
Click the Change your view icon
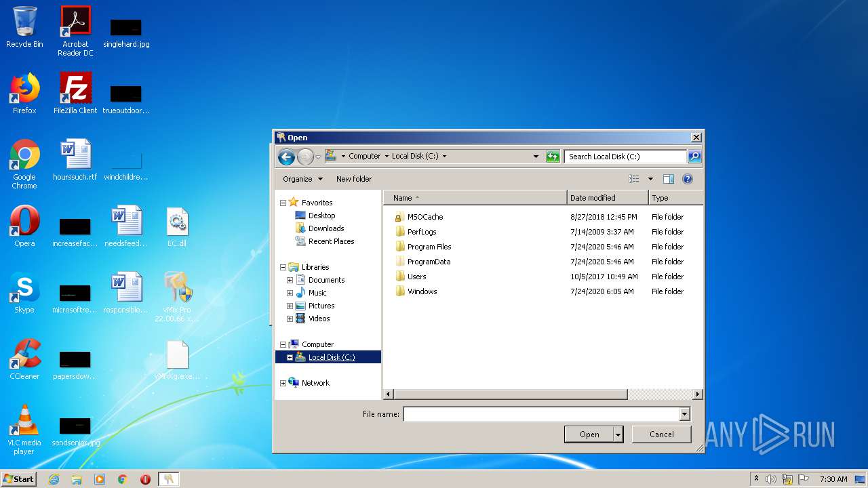coord(634,179)
